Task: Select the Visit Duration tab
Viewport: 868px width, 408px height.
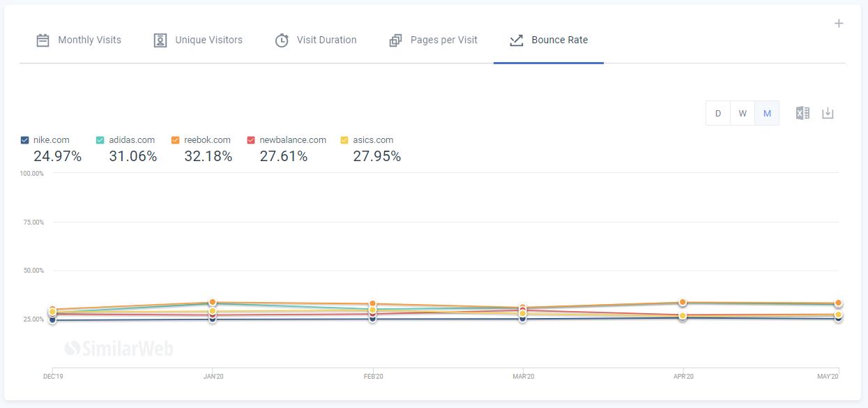Action: click(316, 40)
